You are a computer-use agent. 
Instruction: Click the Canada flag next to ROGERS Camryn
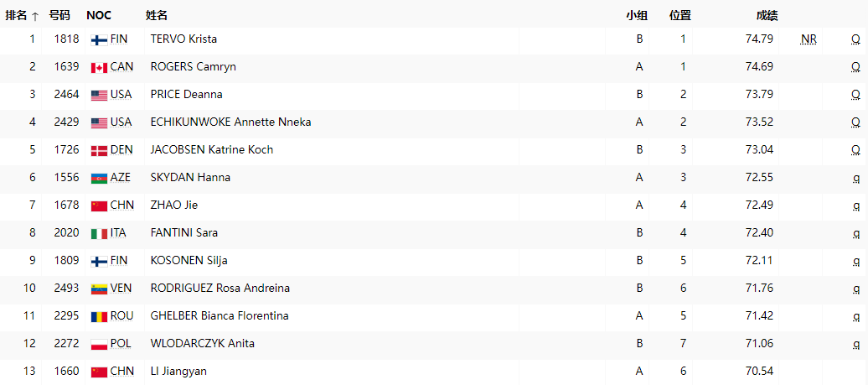(99, 67)
